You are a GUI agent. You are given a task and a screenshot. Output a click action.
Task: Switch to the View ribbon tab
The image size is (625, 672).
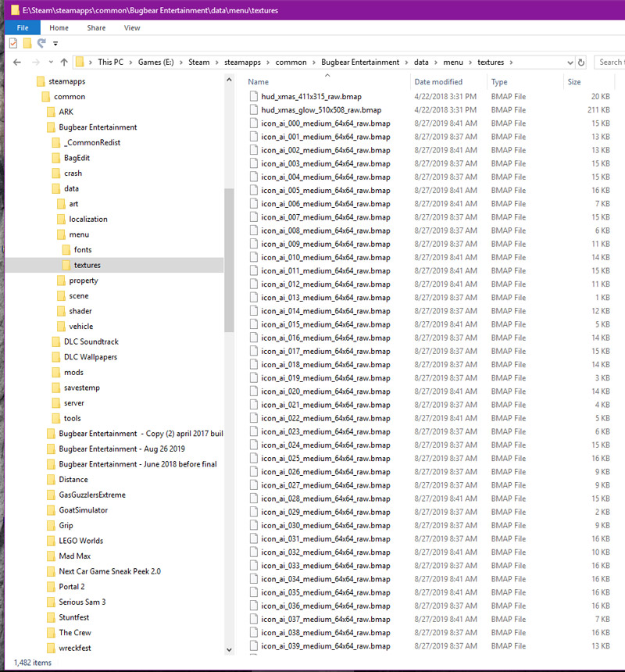[x=132, y=28]
